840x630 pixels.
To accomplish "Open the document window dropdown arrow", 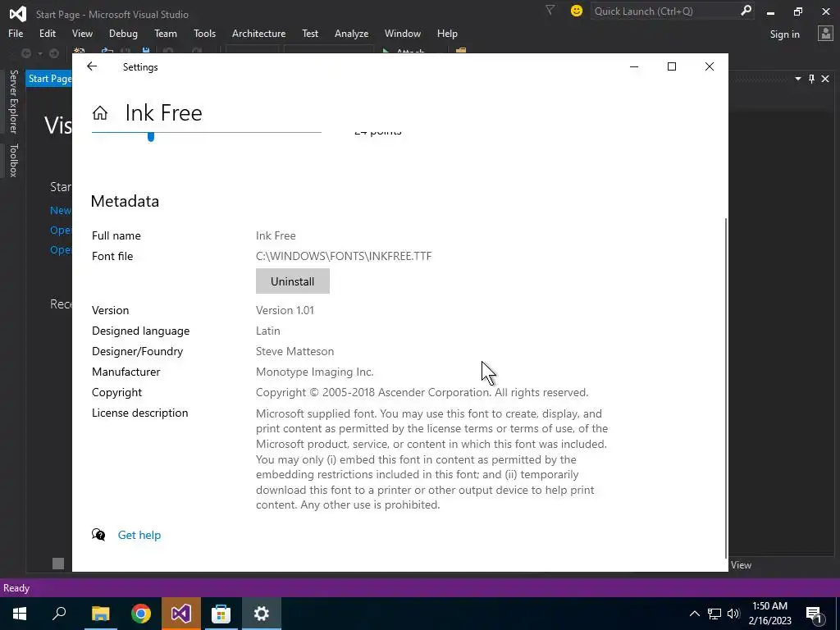I will [797, 79].
